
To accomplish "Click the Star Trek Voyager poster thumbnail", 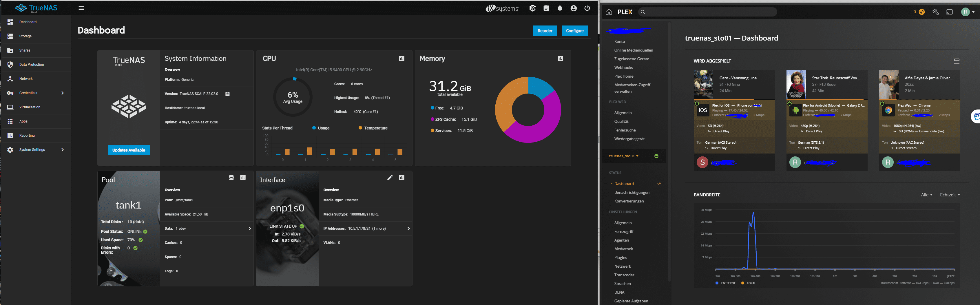I will [x=796, y=84].
